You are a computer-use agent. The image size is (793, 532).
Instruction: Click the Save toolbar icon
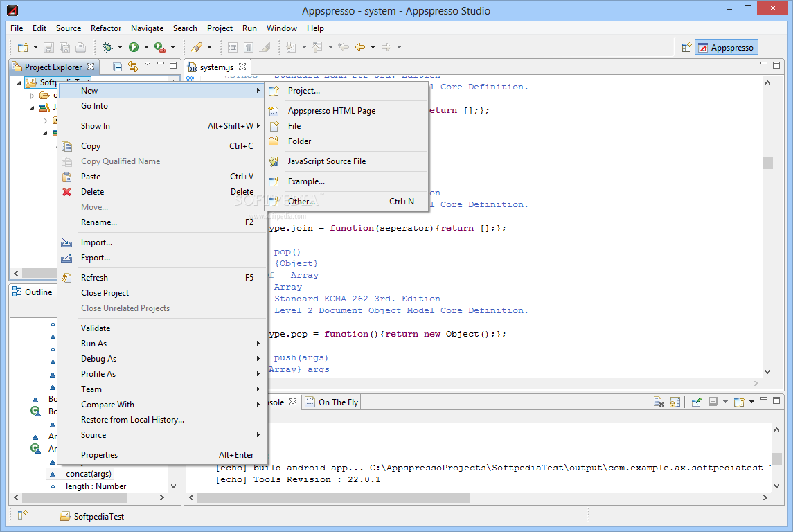(48, 47)
